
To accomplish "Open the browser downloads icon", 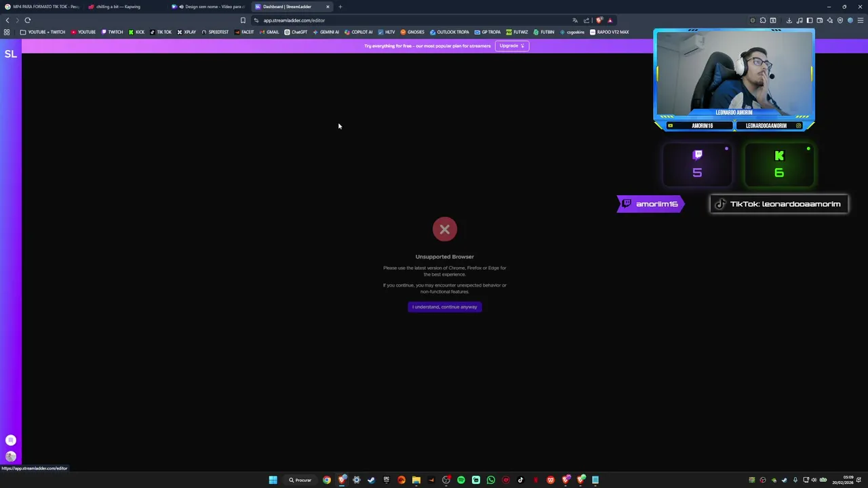I will (x=789, y=20).
